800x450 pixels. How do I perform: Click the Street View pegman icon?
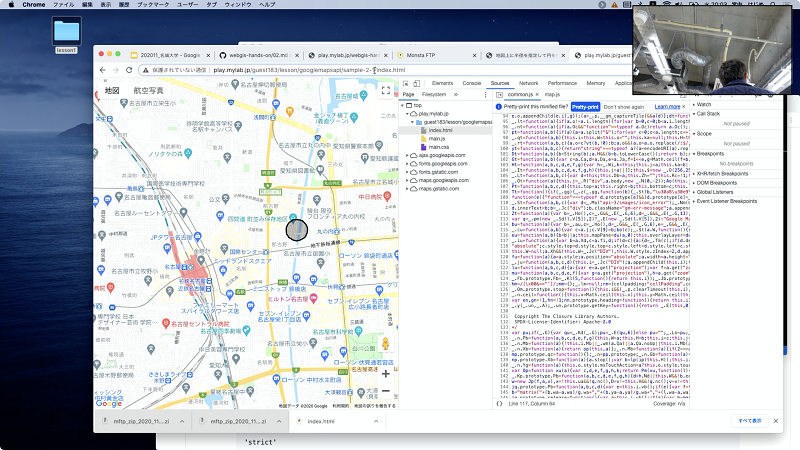(386, 343)
